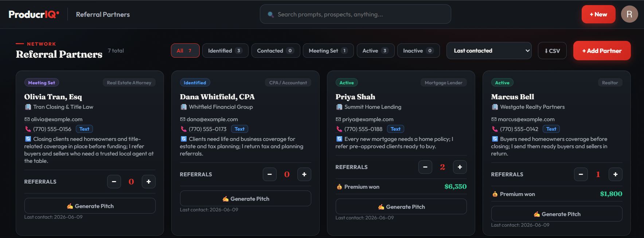Click Meeting Set badge on Olivia Tran card

42,83
